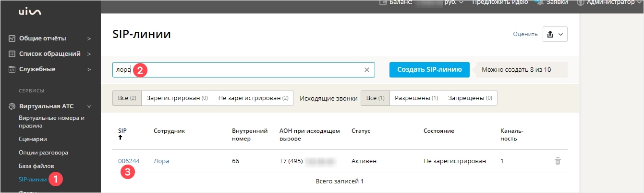Clear the search field with the X icon
The image size is (644, 193).
367,70
